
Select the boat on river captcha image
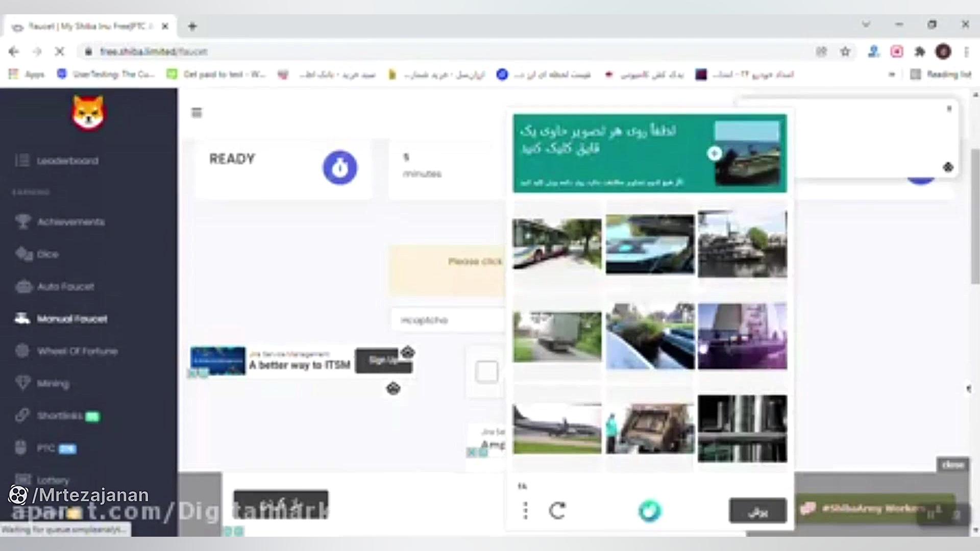tap(743, 244)
